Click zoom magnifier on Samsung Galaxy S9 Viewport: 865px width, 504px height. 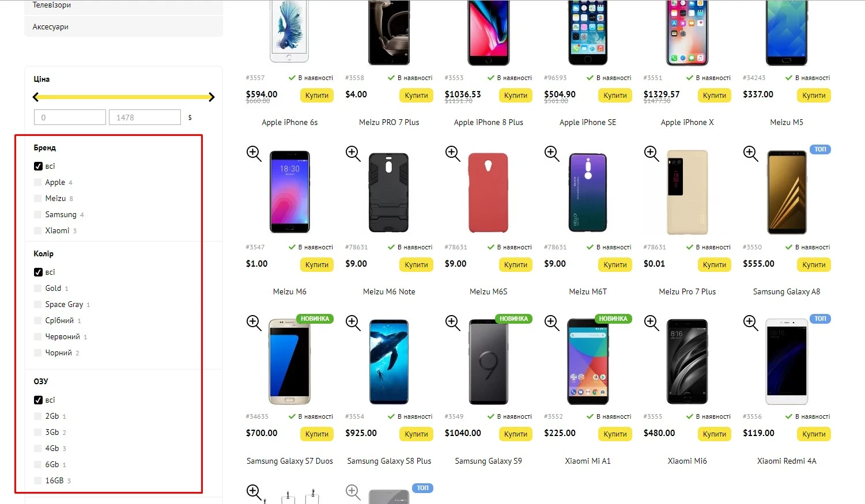(x=453, y=323)
